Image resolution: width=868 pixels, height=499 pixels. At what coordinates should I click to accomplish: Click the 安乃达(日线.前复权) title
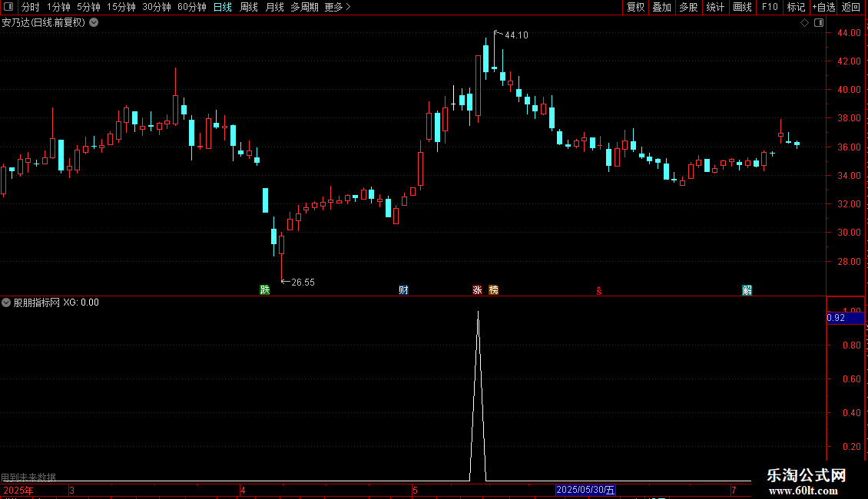[x=43, y=22]
